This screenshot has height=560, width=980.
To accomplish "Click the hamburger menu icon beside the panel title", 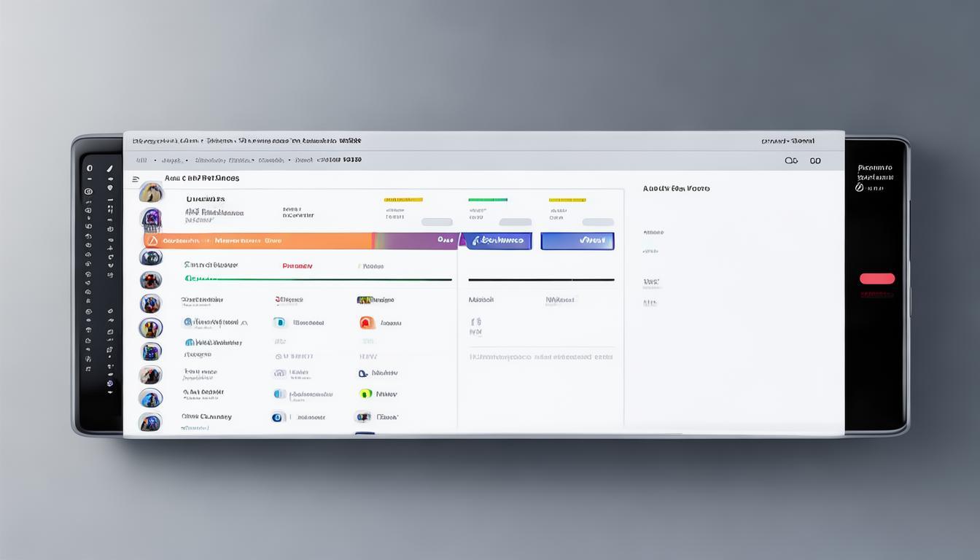I will tap(136, 179).
